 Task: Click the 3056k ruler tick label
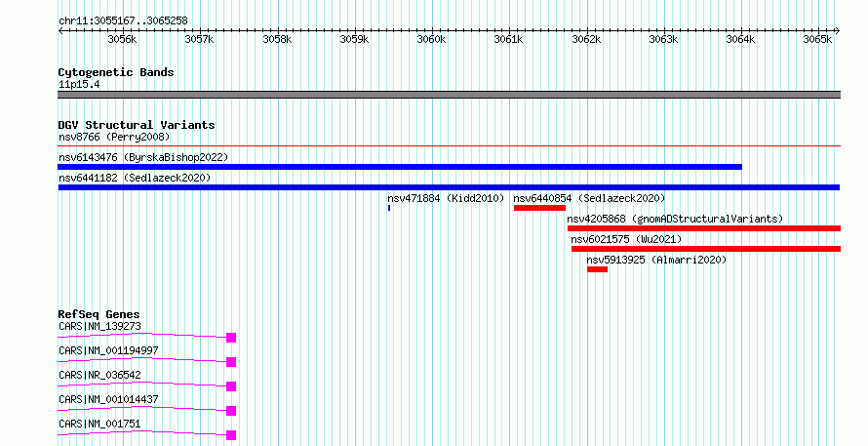[x=122, y=39]
